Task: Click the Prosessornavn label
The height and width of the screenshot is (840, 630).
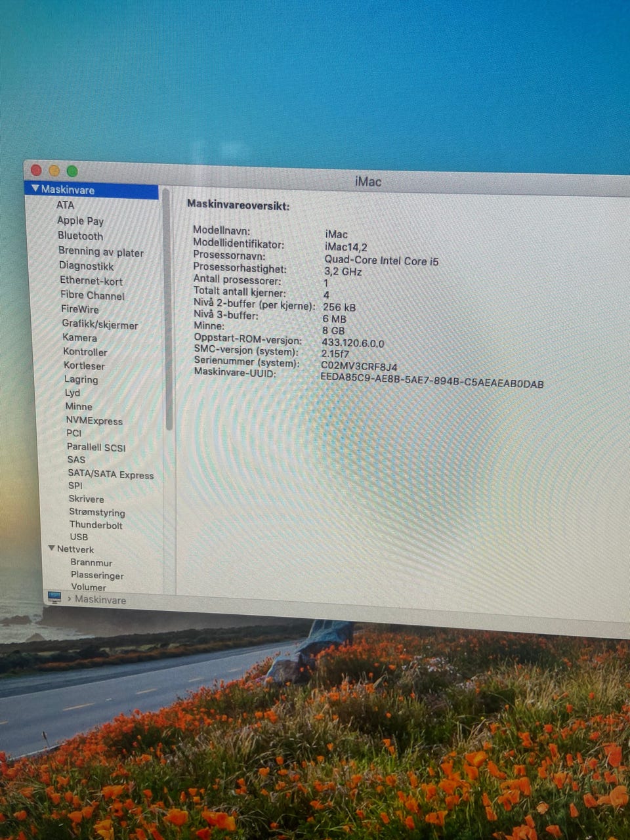Action: pyautogui.click(x=229, y=255)
